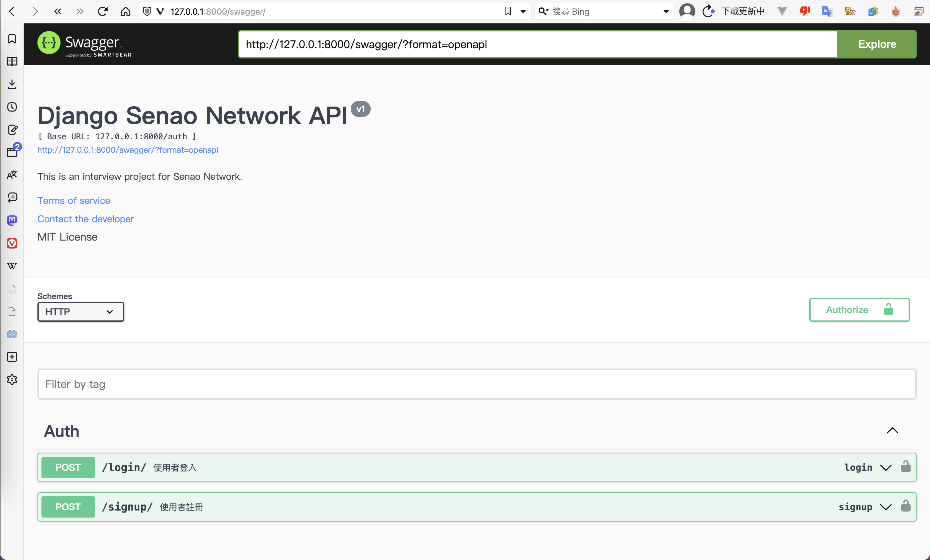This screenshot has height=560, width=930.
Task: Click the Filter by tag field
Action: 476,384
